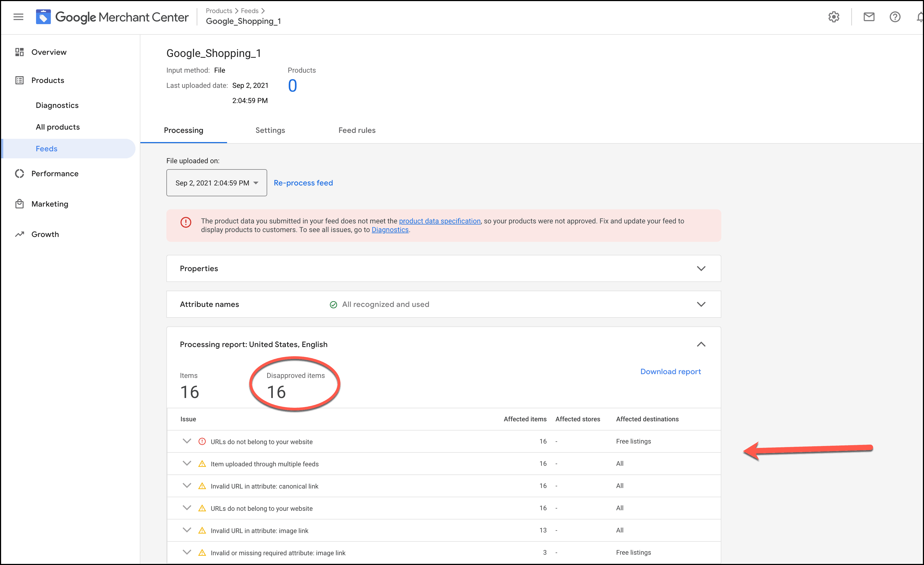924x565 pixels.
Task: Open the file uploaded date dropdown
Action: click(x=217, y=183)
